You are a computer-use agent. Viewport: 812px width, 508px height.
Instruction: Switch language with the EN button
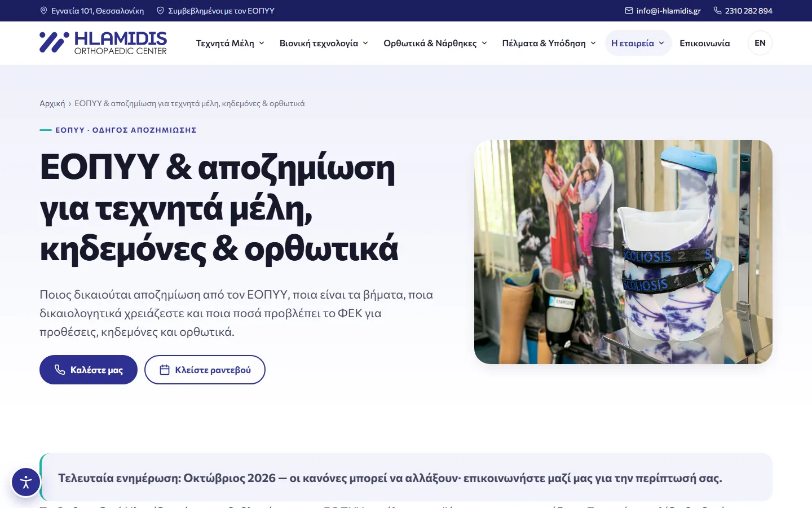click(760, 43)
